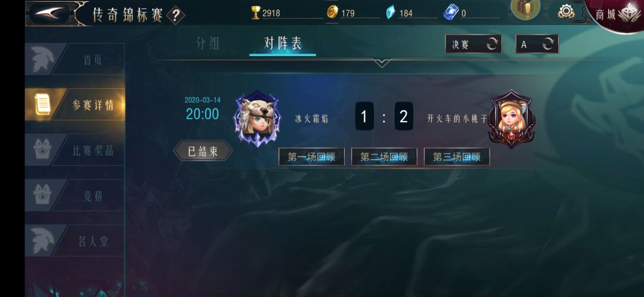Tap the blue ticket card icon
644x297 pixels.
[451, 13]
